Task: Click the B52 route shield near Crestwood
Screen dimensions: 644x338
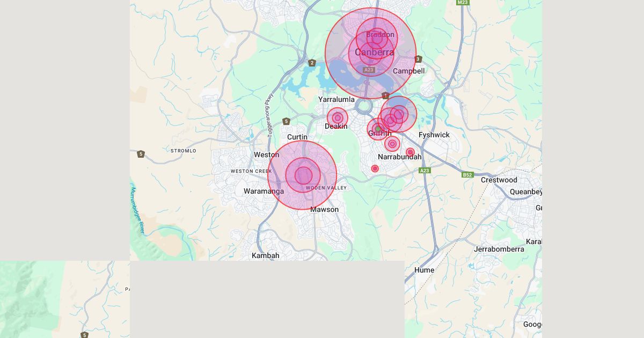Action: click(467, 174)
